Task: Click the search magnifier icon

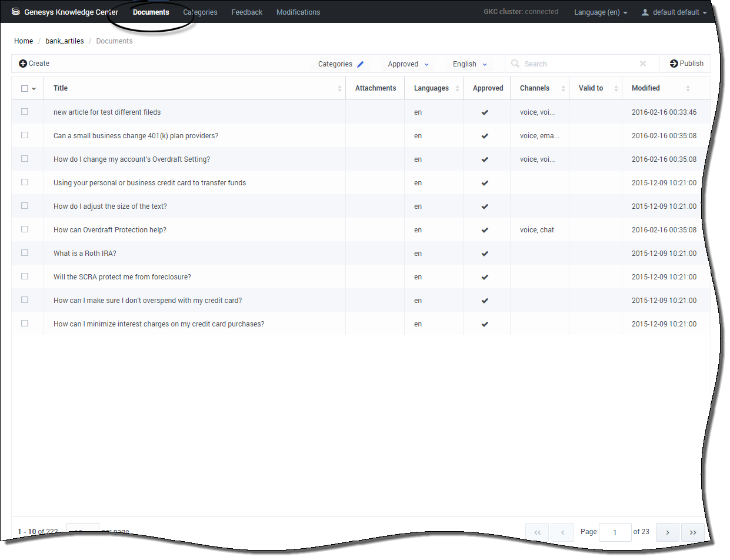Action: click(x=515, y=64)
